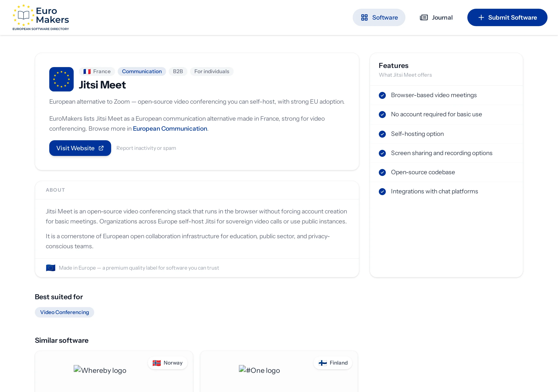Click the Best suited for heading
The height and width of the screenshot is (392, 558).
(59, 297)
